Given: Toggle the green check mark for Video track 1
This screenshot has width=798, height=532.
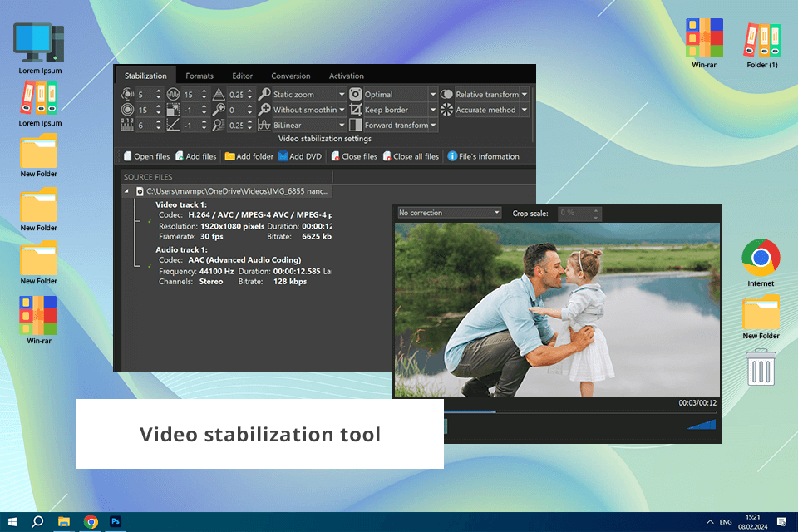Looking at the screenshot, I should tap(150, 221).
